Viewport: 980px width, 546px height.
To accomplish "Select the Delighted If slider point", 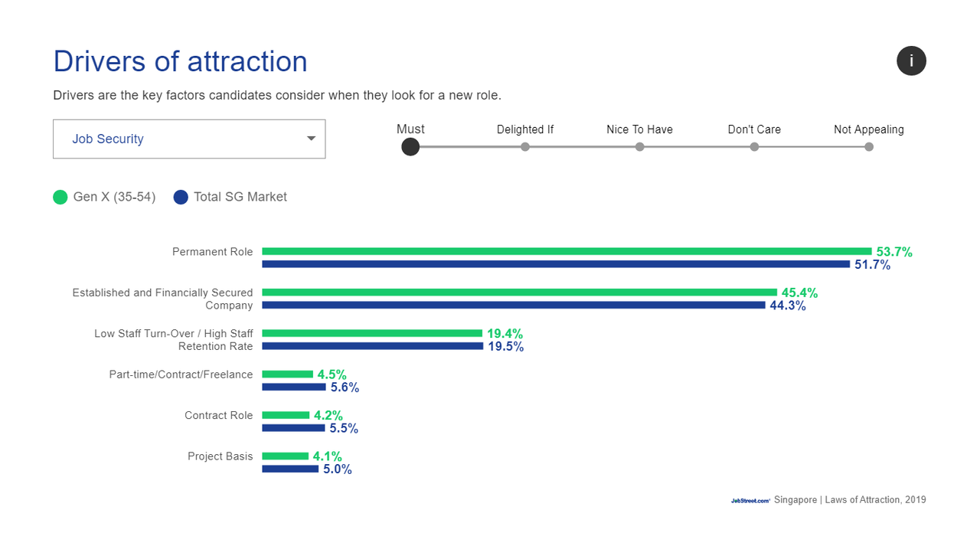I will [525, 146].
